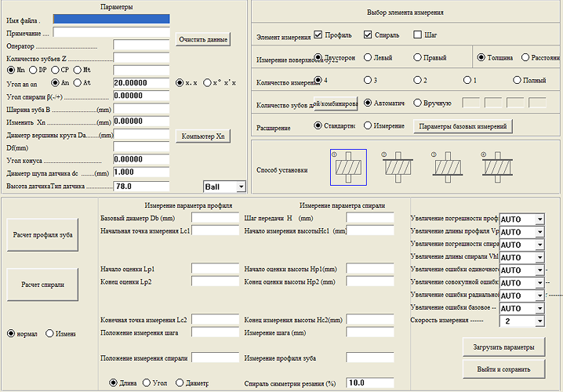
Task: Open single error magnification dropdown
Action: tap(539, 270)
